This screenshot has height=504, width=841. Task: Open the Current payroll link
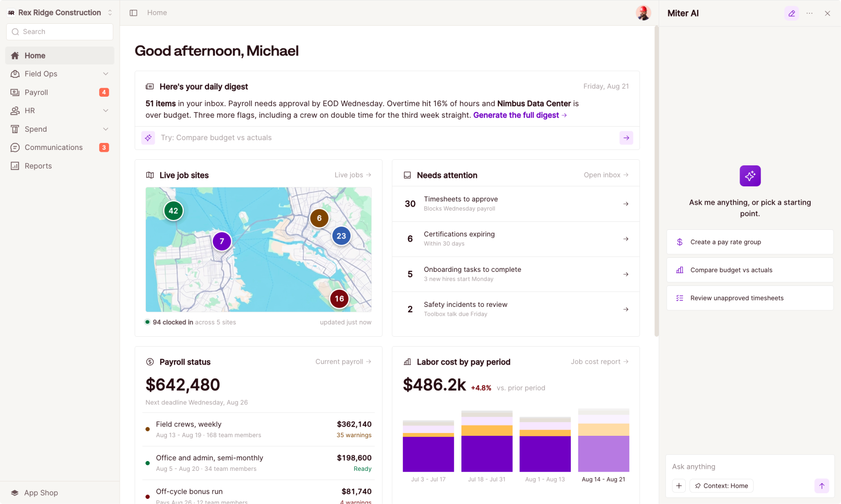click(x=343, y=362)
